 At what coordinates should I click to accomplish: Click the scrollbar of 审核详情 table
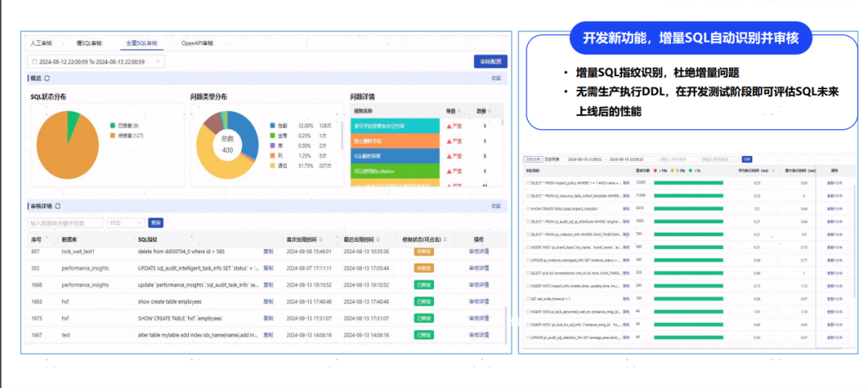[507, 327]
